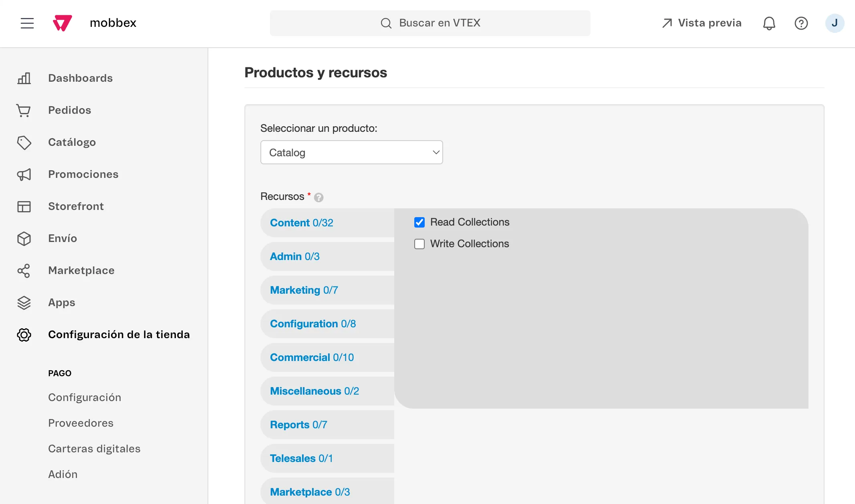Select the Configuration 0/8 resource tab
This screenshot has width=855, height=504.
[x=327, y=324]
